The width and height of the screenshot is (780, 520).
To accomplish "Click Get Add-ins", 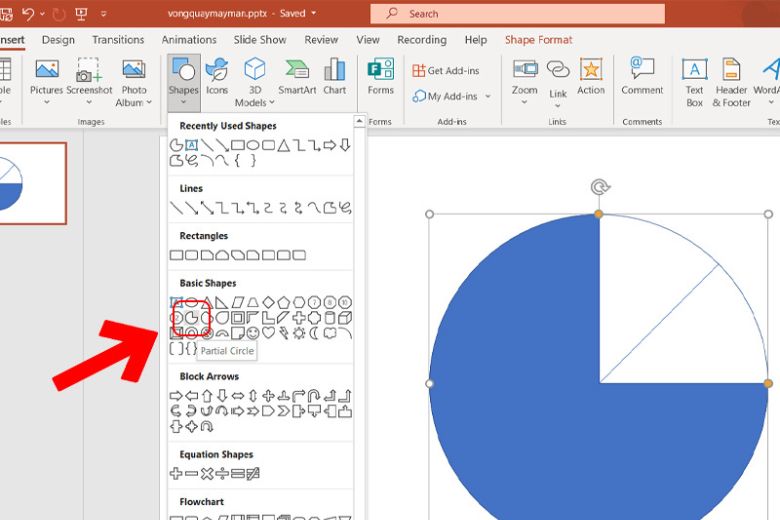I will point(446,71).
